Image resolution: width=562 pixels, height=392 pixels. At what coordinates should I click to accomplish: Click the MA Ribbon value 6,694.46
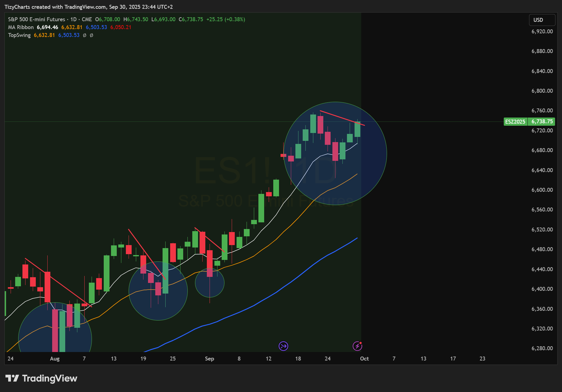tap(48, 27)
